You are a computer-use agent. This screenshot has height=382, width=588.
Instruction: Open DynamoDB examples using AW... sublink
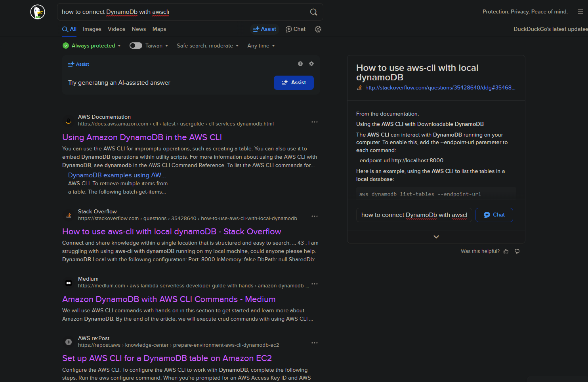click(x=117, y=175)
